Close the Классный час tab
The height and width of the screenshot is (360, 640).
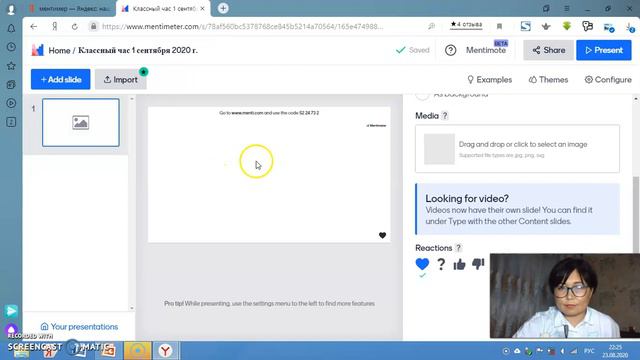[202, 8]
